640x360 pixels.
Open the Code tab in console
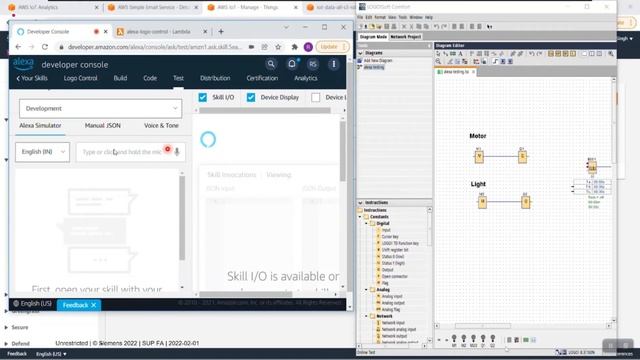tap(150, 78)
